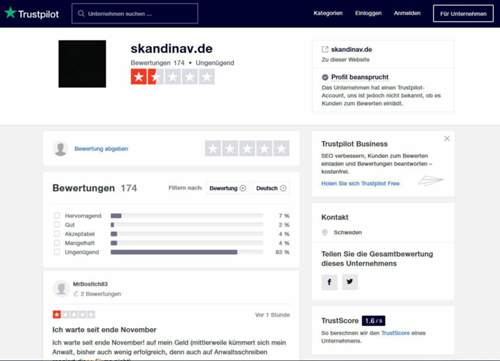Click the Vor 1 Stunde timestamp
500x361 pixels.
(272, 315)
